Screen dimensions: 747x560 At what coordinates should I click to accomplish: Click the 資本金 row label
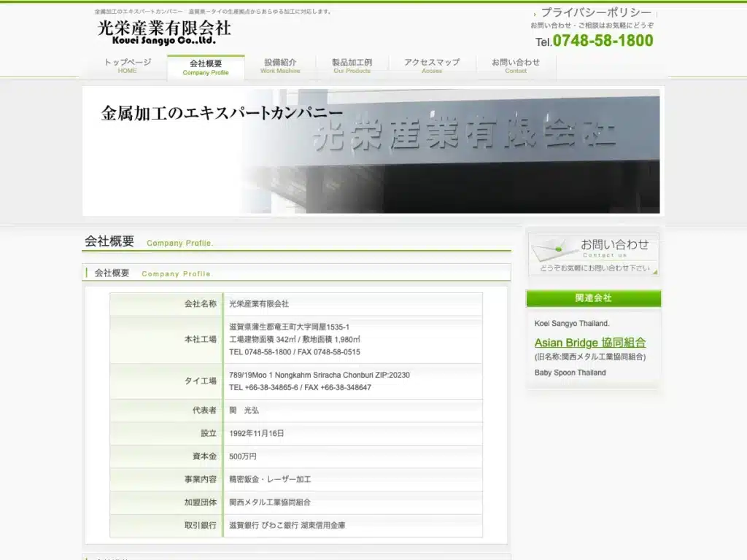(x=205, y=456)
